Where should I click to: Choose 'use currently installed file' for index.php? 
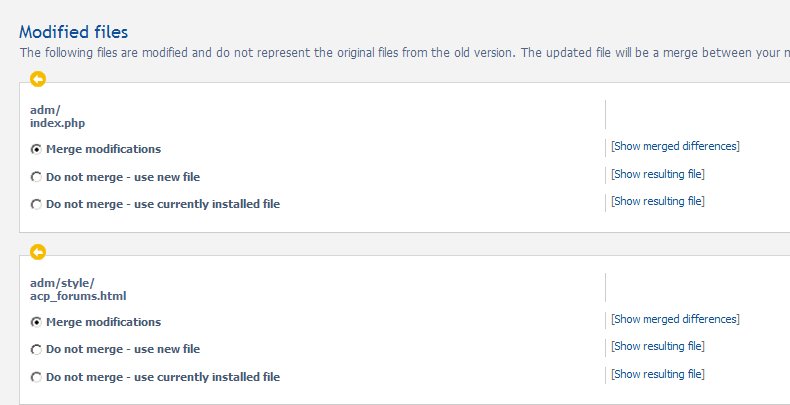(37, 205)
